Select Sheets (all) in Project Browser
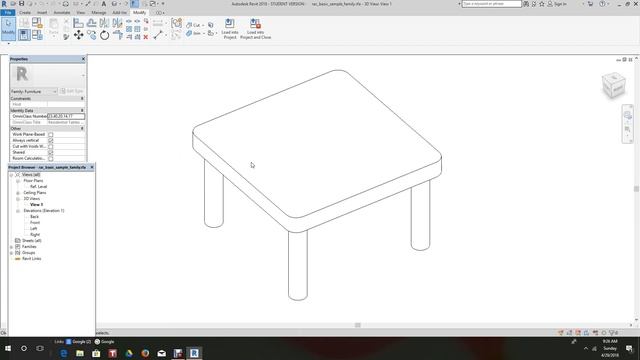The height and width of the screenshot is (360, 640). 31,241
